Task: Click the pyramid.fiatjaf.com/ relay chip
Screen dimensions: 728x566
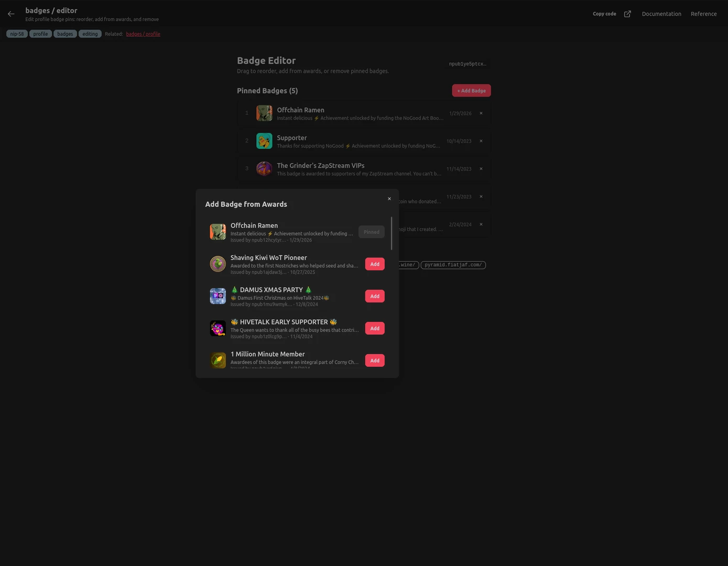Action: pos(453,265)
